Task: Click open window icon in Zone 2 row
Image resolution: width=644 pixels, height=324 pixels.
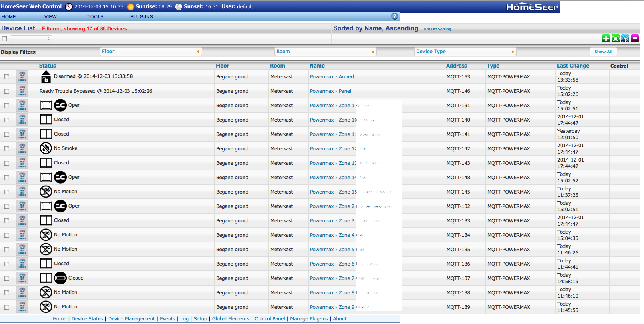Action: (46, 206)
